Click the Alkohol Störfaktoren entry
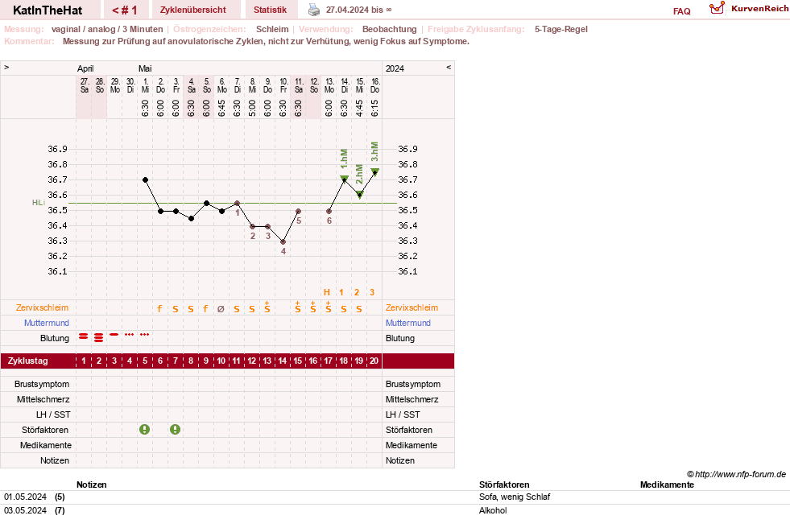Image resolution: width=790 pixels, height=532 pixels. click(493, 510)
